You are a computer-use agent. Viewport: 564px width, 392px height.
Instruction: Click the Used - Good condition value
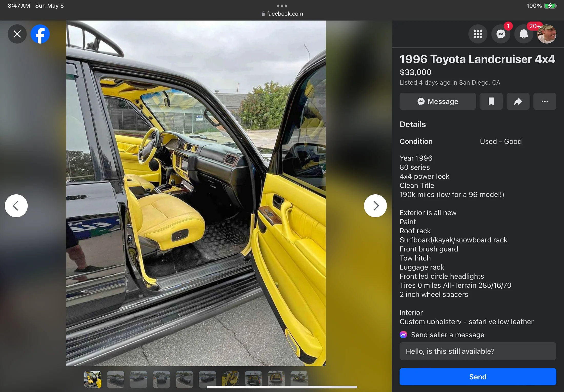pyautogui.click(x=501, y=142)
